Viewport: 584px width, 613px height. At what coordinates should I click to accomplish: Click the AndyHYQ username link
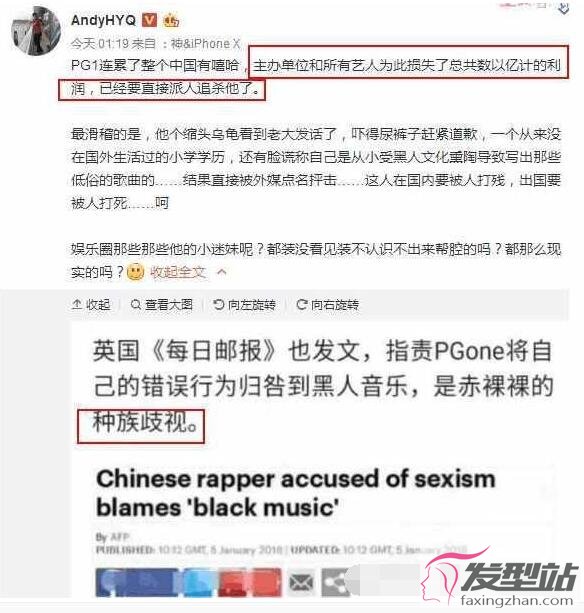(x=104, y=20)
